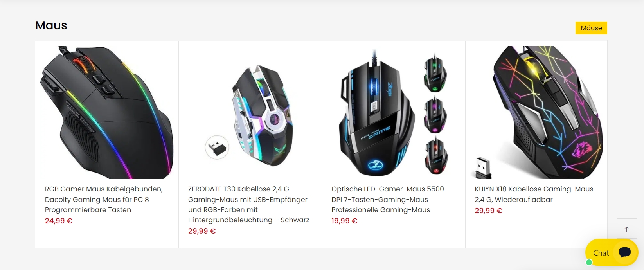Open Optische LED-Gamer-Maus 5500 DPI title
Viewport: 644px width, 270px height.
[388, 199]
